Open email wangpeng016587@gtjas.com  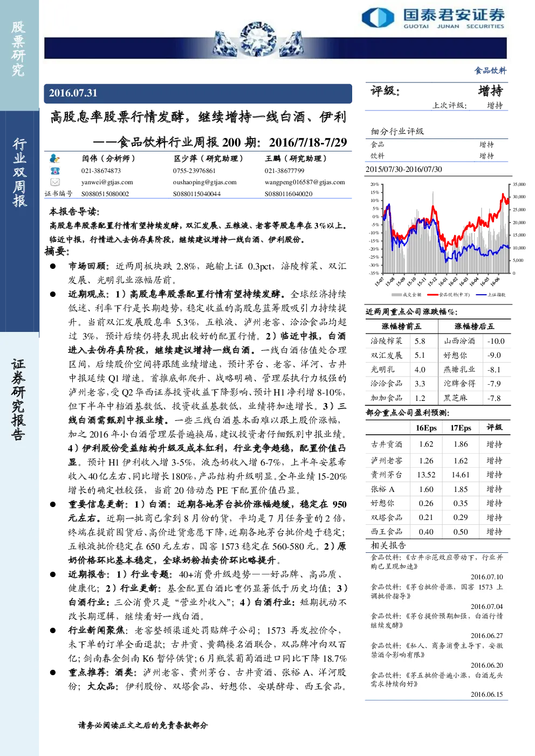[x=305, y=182]
